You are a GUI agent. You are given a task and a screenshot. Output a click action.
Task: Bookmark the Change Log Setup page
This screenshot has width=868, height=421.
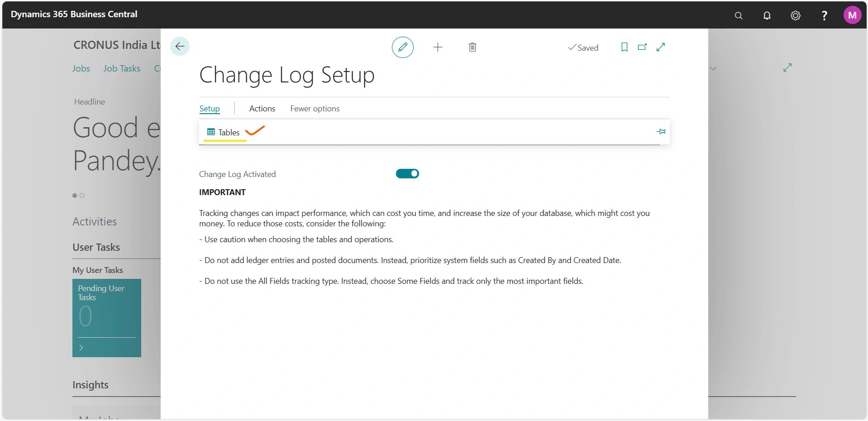point(624,47)
